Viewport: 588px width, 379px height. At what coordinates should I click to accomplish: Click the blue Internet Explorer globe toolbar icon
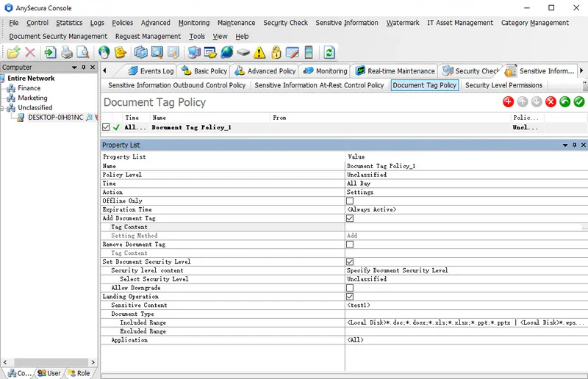[227, 52]
